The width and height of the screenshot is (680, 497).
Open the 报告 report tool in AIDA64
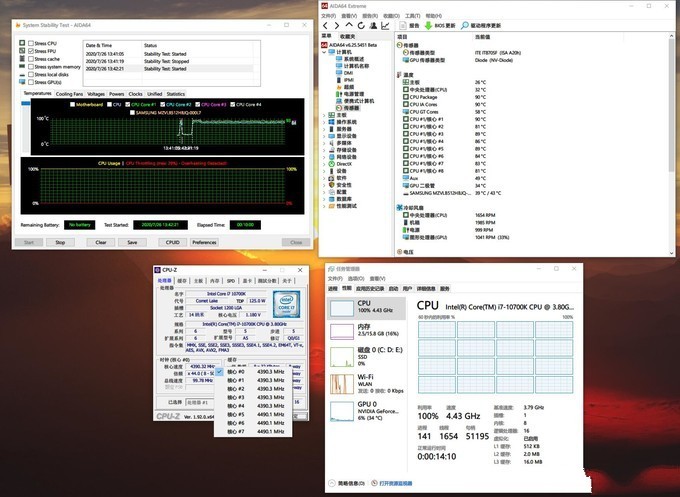[409, 26]
